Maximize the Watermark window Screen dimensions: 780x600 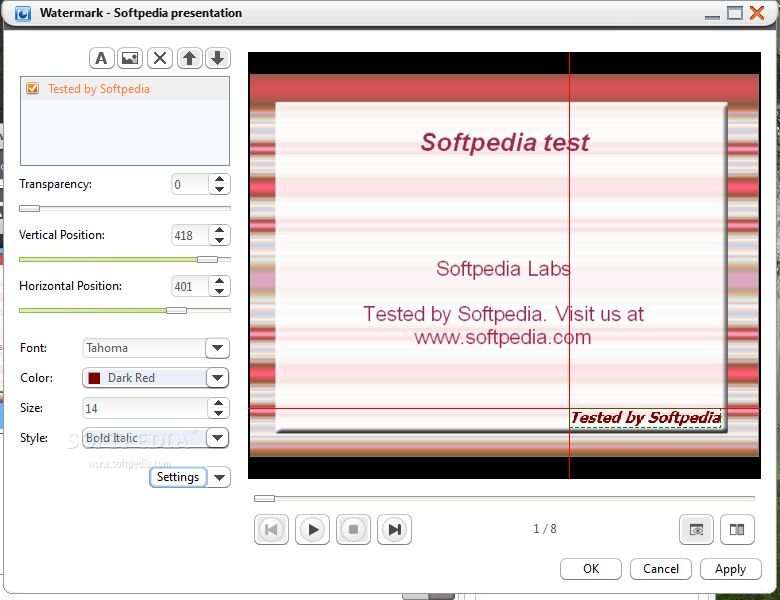click(x=735, y=13)
